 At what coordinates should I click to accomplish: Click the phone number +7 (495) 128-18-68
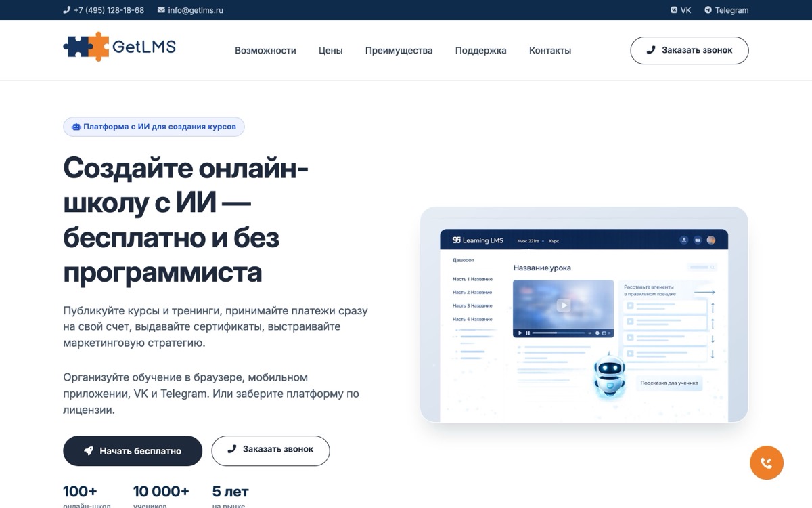[104, 10]
